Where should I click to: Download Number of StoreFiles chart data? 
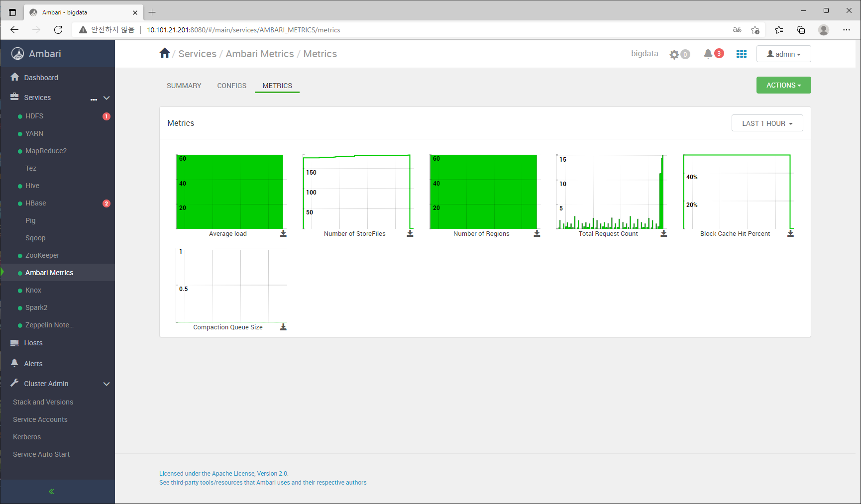point(410,233)
